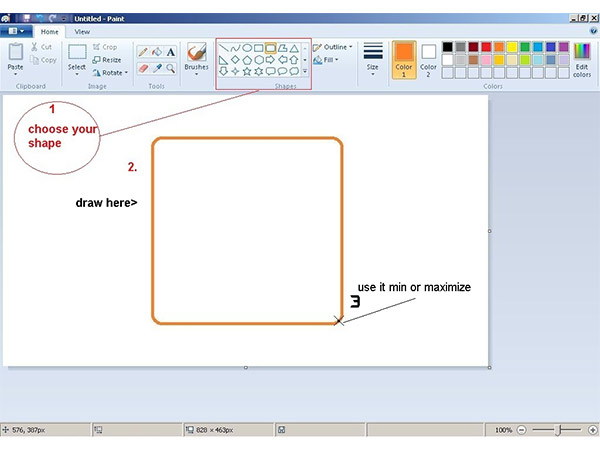The width and height of the screenshot is (600, 450).
Task: Select the Magnifier tool
Action: tap(171, 68)
